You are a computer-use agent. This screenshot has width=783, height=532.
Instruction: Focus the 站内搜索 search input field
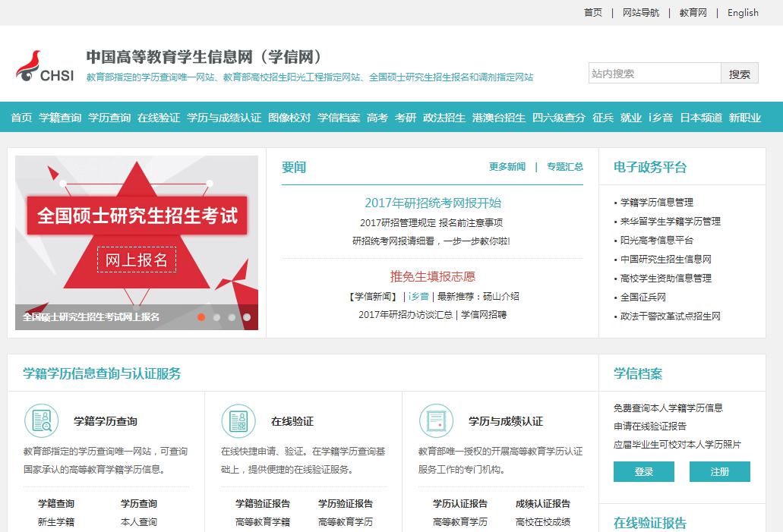tap(654, 74)
